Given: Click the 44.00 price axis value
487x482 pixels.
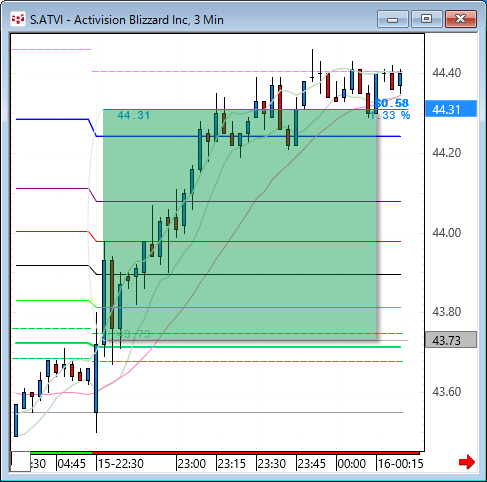Looking at the screenshot, I should click(x=447, y=233).
